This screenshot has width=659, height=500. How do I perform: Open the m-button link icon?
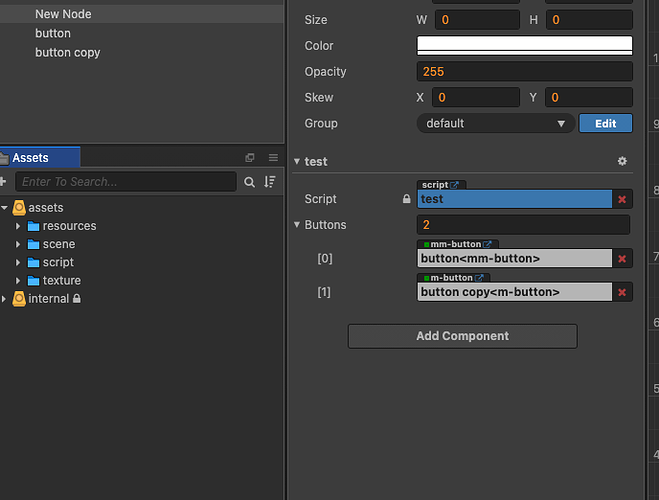click(479, 278)
